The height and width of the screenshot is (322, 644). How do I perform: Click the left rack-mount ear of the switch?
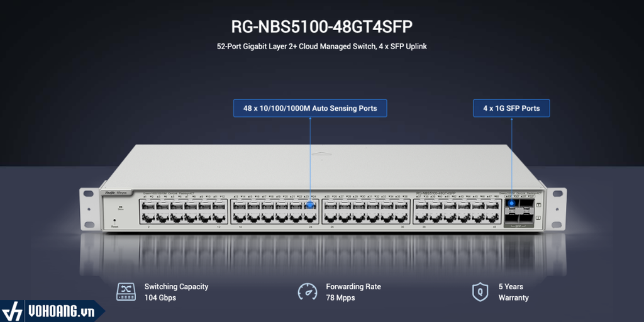coord(89,209)
